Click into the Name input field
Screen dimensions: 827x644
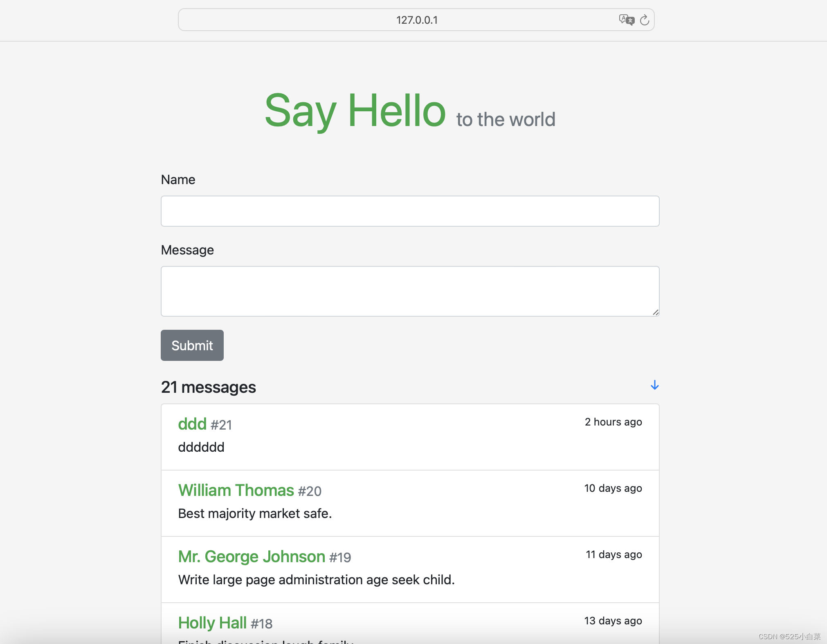click(410, 211)
